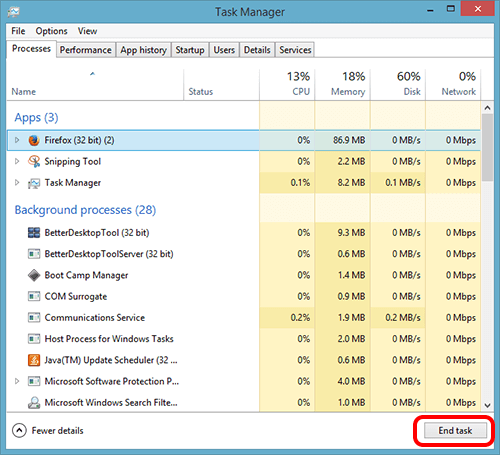The height and width of the screenshot is (455, 500).
Task: Maximize the Task Manager window
Action: click(x=451, y=9)
